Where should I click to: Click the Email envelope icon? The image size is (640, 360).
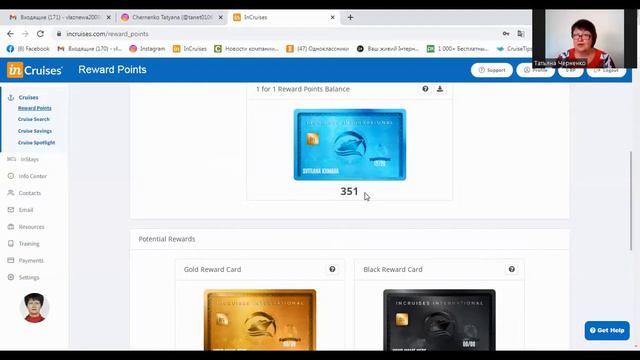coord(11,210)
